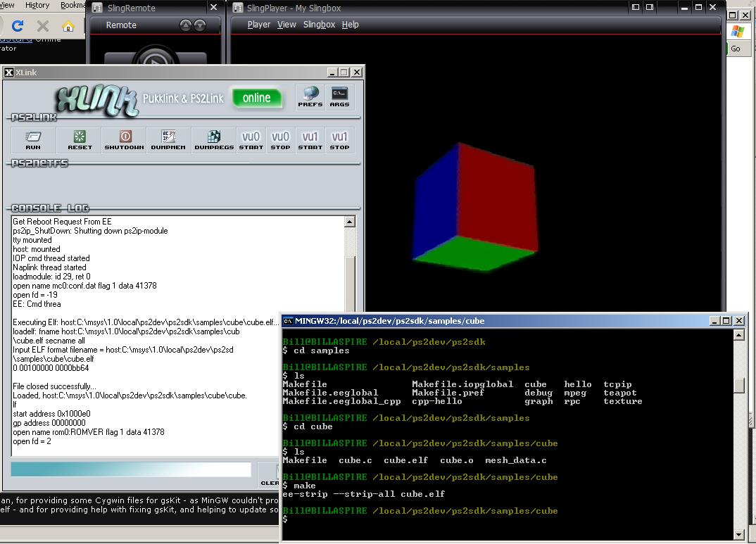The height and width of the screenshot is (544, 756).
Task: Click the browser reload icon
Action: tap(18, 26)
